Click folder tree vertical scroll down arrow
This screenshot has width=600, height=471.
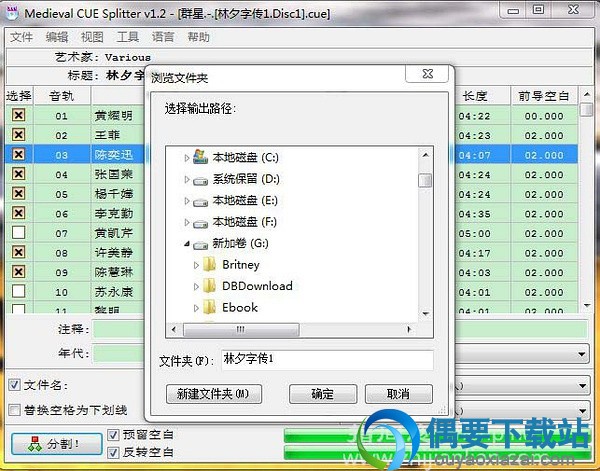tap(426, 314)
